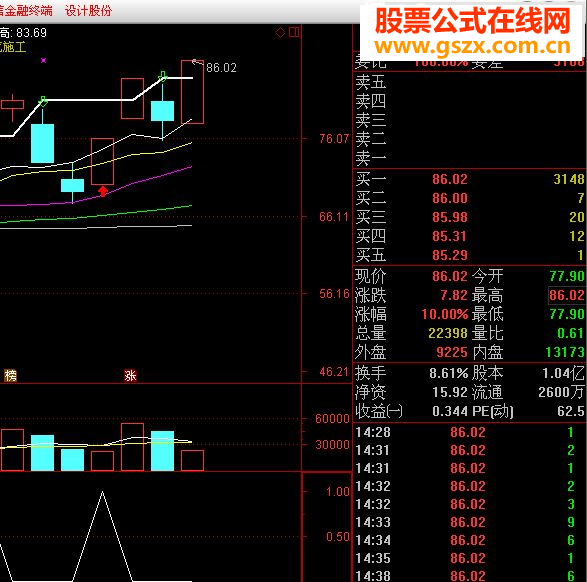Select the 14:38 trade tick row

click(469, 575)
